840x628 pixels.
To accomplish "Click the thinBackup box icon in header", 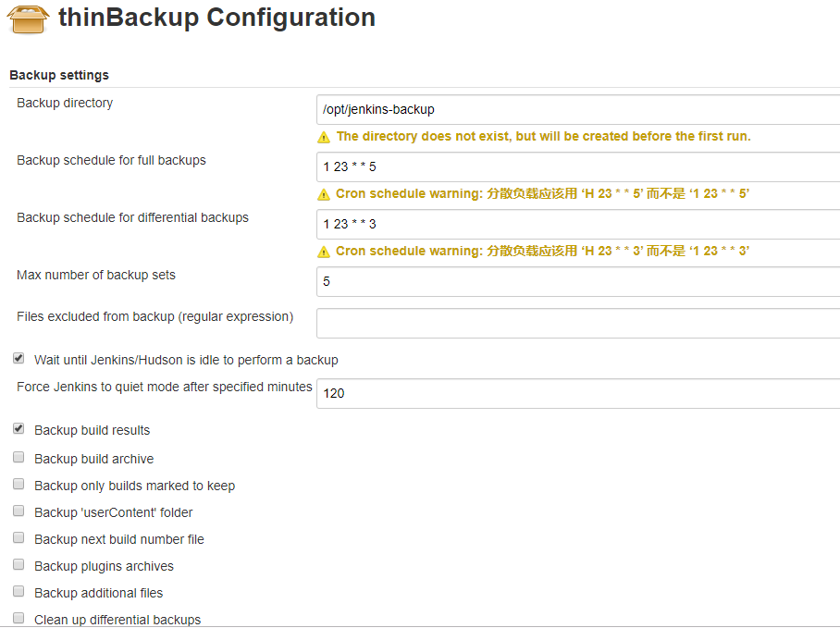I will click(29, 18).
